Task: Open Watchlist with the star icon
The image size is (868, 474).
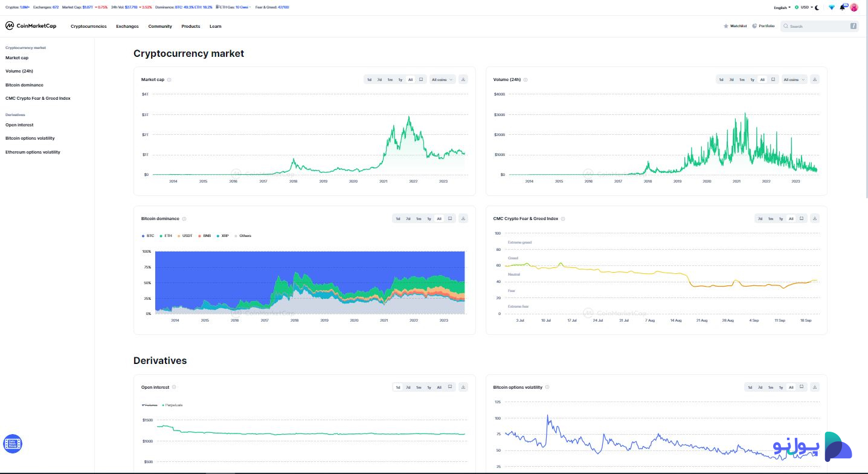Action: (x=735, y=26)
